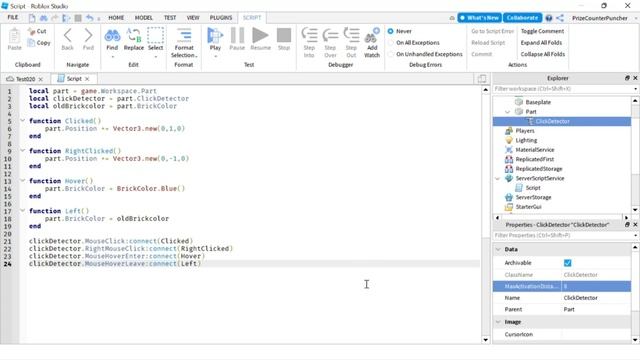Viewport: 640px width, 360px height.
Task: Click the What's New button
Action: [x=479, y=18]
